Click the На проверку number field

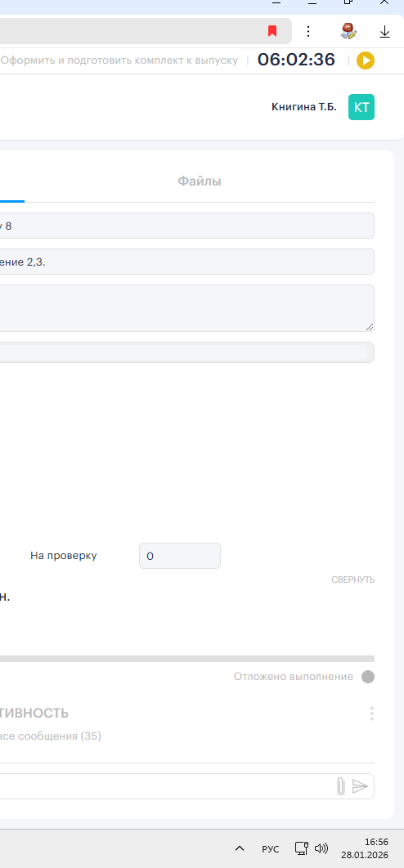[x=180, y=556]
